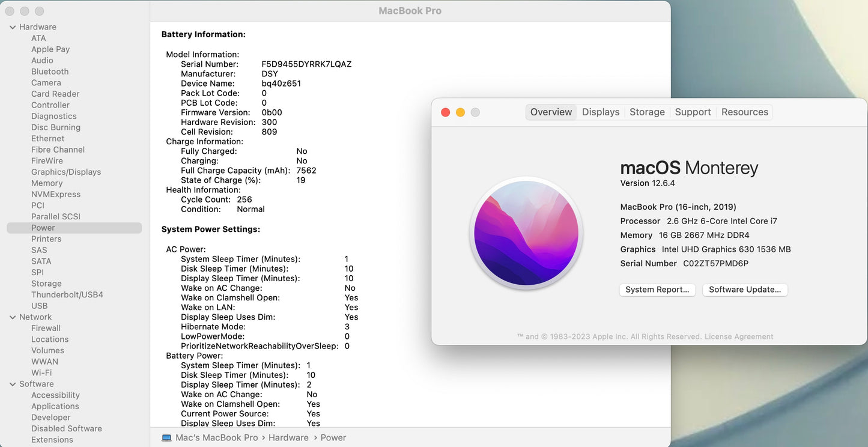Select Thunderbolt/USB4 in sidebar
The height and width of the screenshot is (447, 868).
pos(67,295)
